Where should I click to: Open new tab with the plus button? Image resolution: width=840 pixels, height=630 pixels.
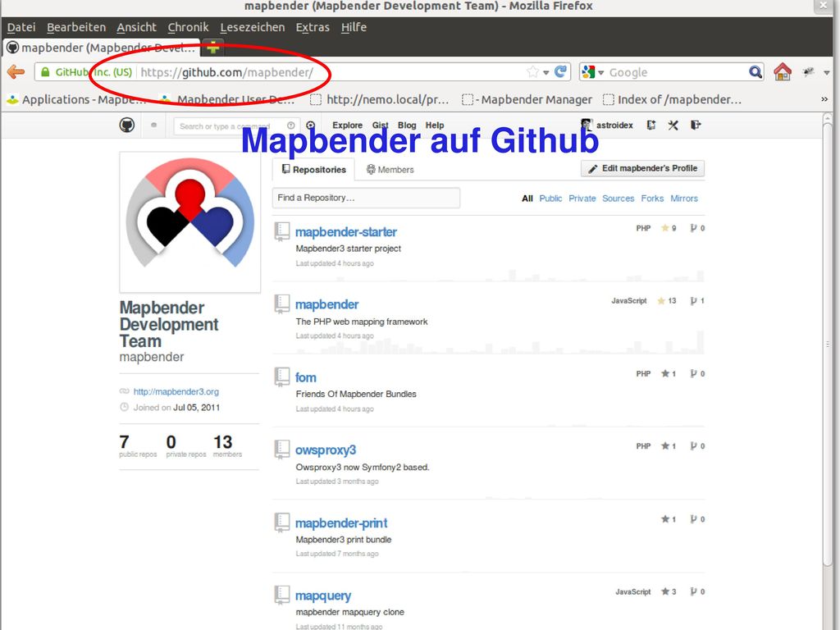click(212, 48)
